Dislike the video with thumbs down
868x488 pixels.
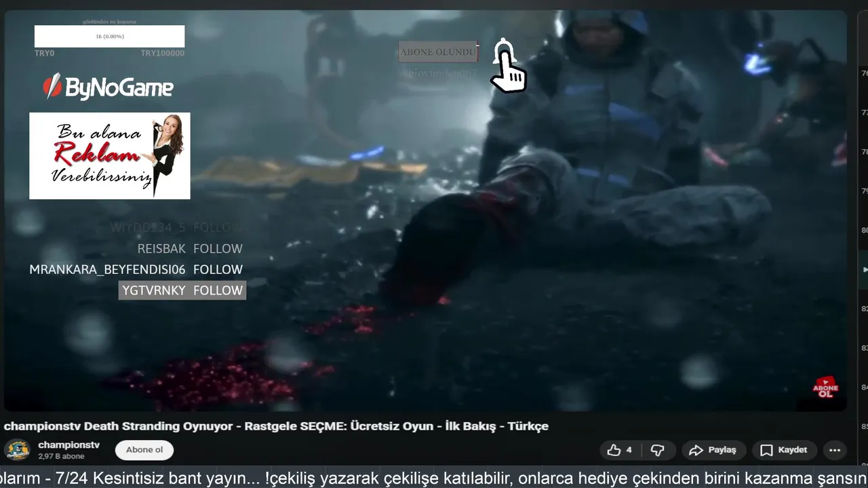(657, 450)
